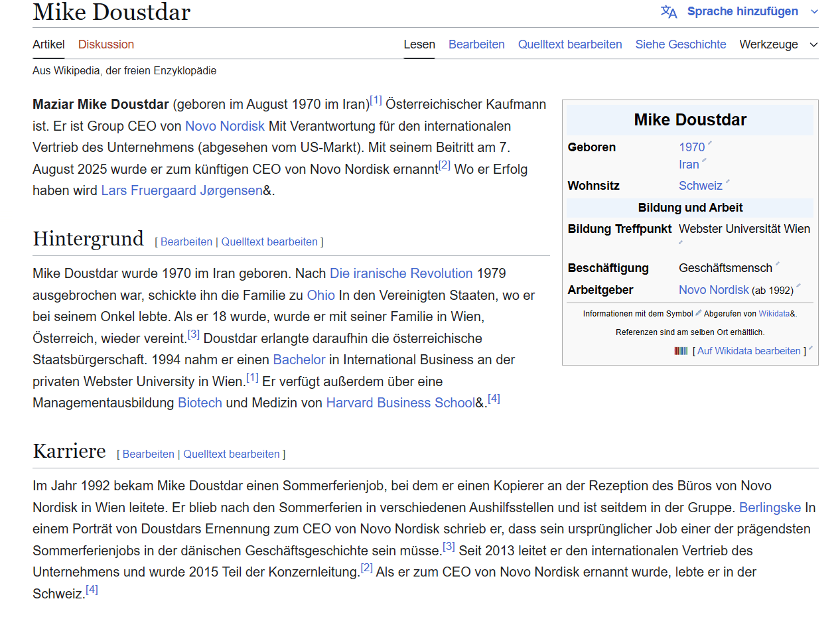Click Quelltext bearbeiten next to Karriere heading

pyautogui.click(x=232, y=454)
